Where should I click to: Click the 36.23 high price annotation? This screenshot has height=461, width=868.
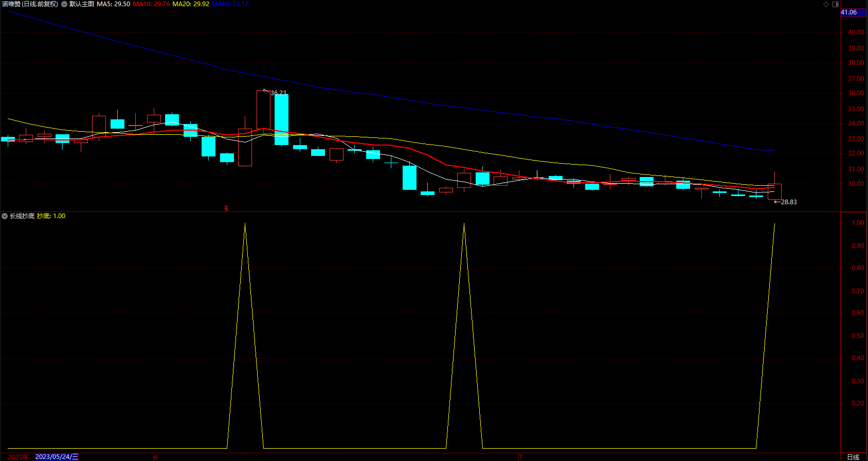pyautogui.click(x=278, y=93)
